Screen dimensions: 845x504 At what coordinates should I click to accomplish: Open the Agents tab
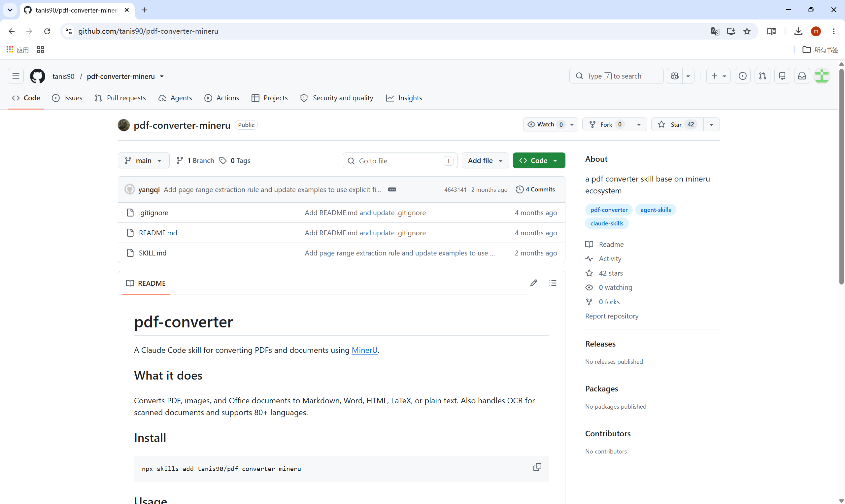point(175,98)
